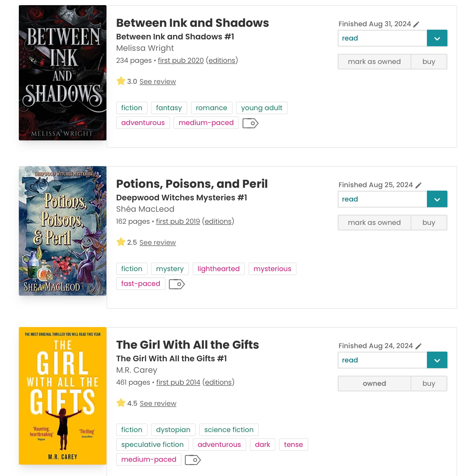Select the science fiction genre tag
This screenshot has width=476, height=476.
229,430
